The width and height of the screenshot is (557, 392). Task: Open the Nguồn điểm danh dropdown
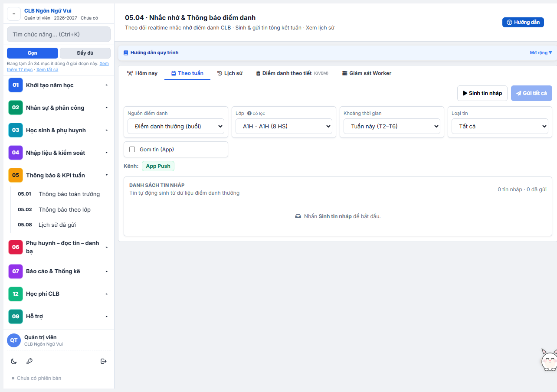pos(176,126)
